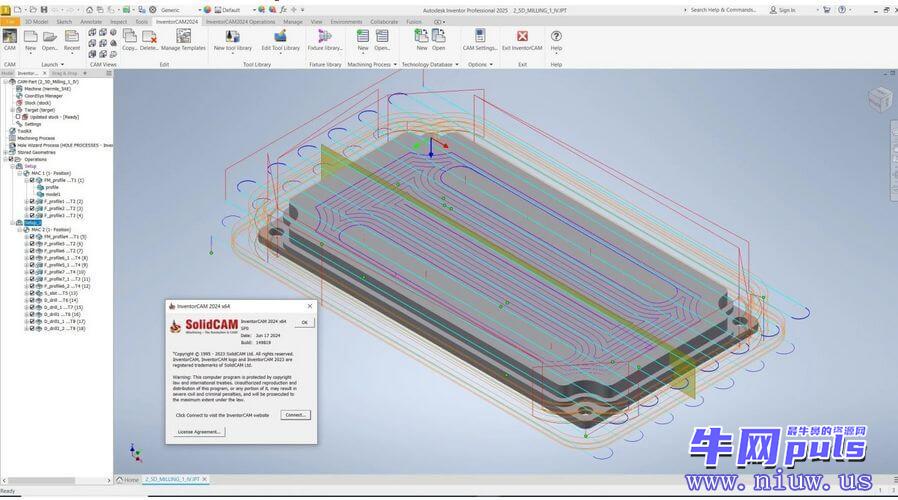The image size is (898, 500).
Task: Click Sign In in the title bar
Action: click(782, 10)
